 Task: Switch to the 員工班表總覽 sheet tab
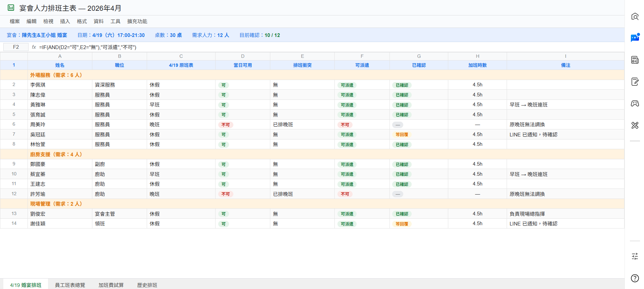point(70,285)
